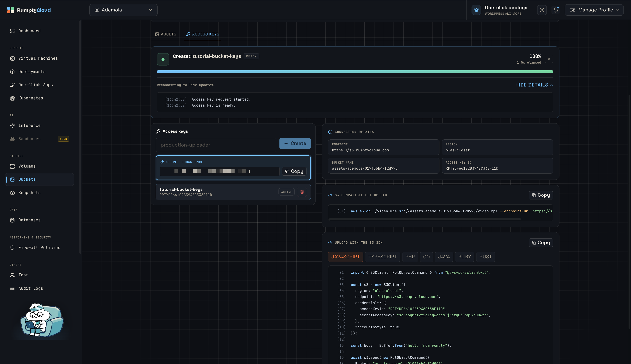Open the notifications bell
This screenshot has width=631, height=364.
[556, 10]
